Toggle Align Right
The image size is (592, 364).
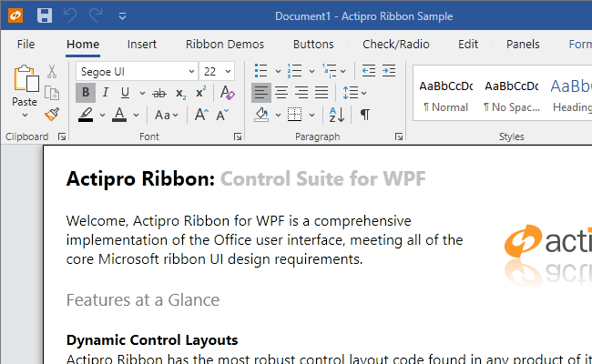tap(301, 93)
